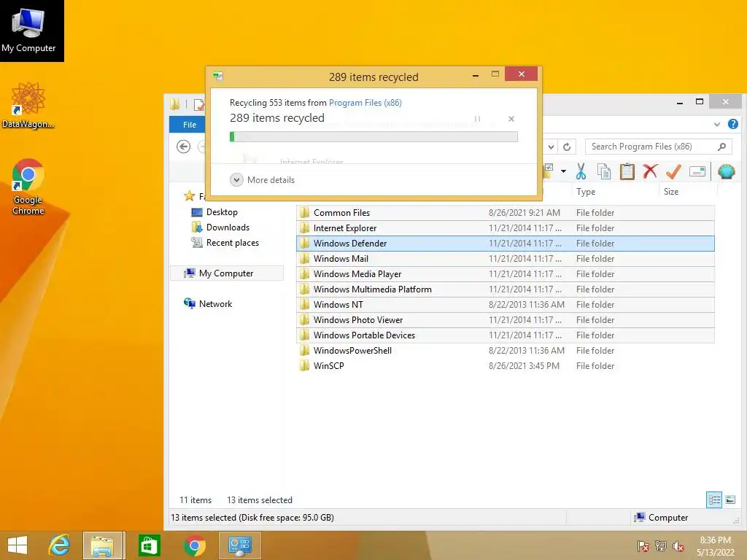
Task: Click the Action Center flag tray icon
Action: click(643, 546)
